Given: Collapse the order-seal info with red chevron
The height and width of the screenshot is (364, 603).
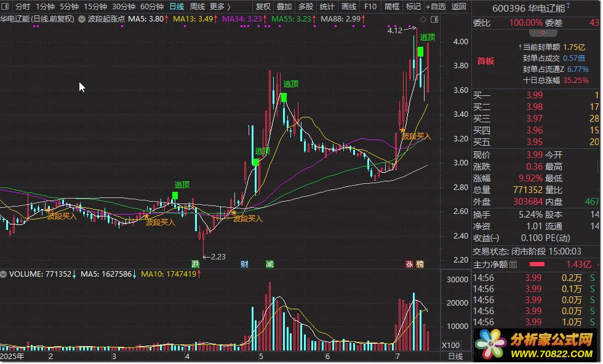Looking at the screenshot, I should (543, 33).
